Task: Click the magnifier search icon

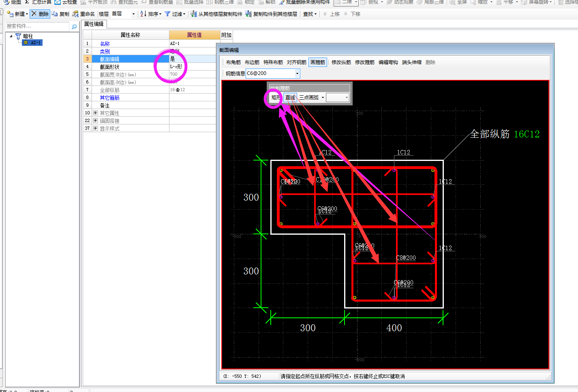Action: [x=74, y=27]
